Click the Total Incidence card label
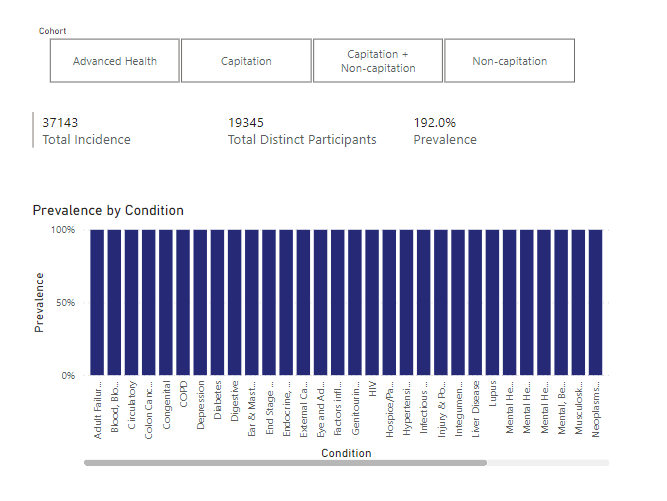This screenshot has height=501, width=667. pyautogui.click(x=86, y=139)
